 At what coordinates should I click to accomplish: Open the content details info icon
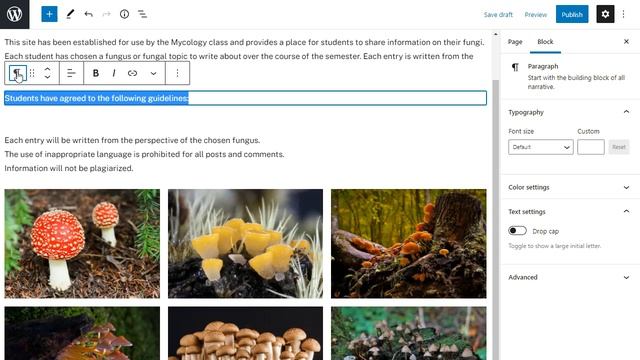124,14
